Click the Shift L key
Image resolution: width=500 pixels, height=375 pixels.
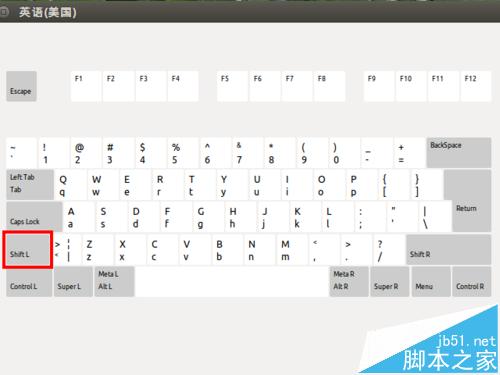point(28,250)
